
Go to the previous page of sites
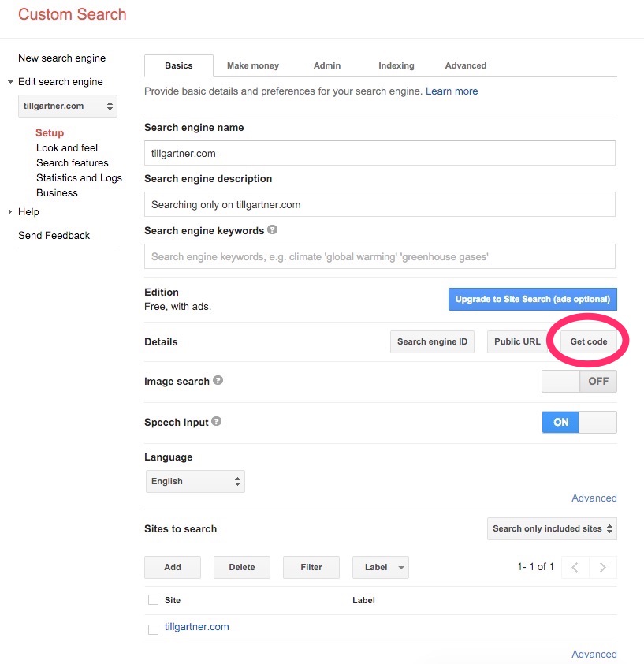point(575,567)
